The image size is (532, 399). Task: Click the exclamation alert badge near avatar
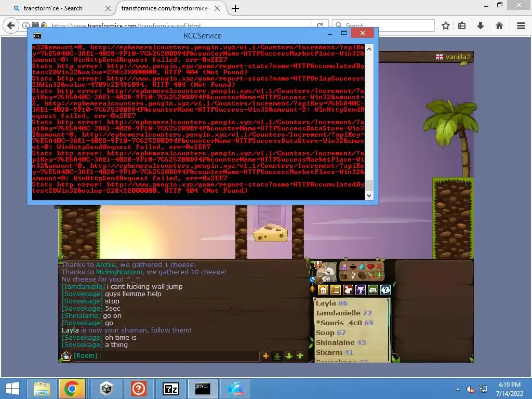[318, 264]
